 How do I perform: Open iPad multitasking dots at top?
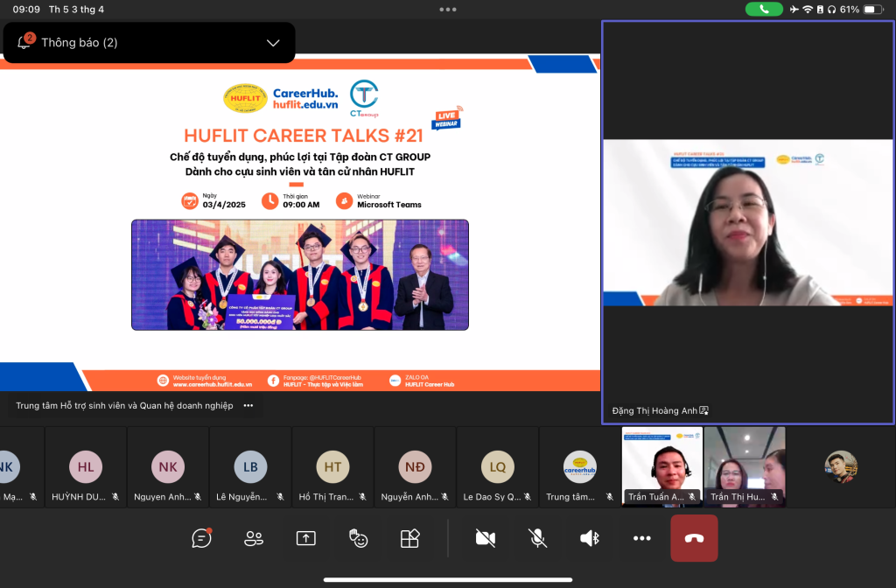click(448, 9)
